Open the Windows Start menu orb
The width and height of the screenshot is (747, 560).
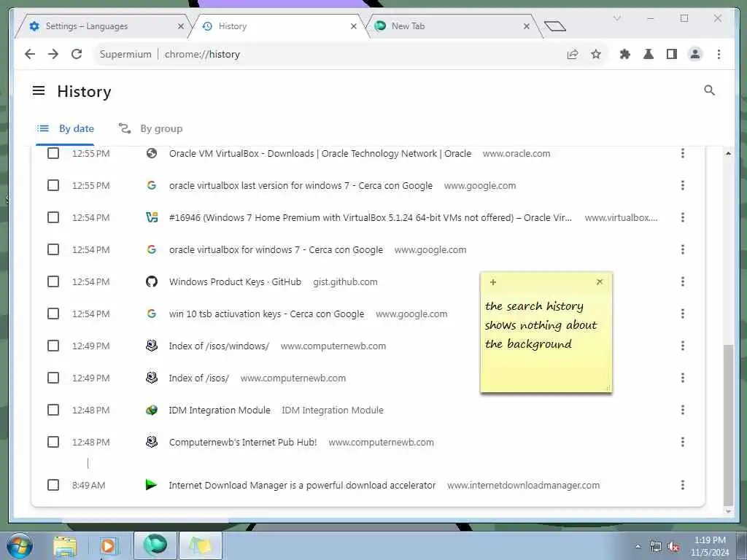19,545
